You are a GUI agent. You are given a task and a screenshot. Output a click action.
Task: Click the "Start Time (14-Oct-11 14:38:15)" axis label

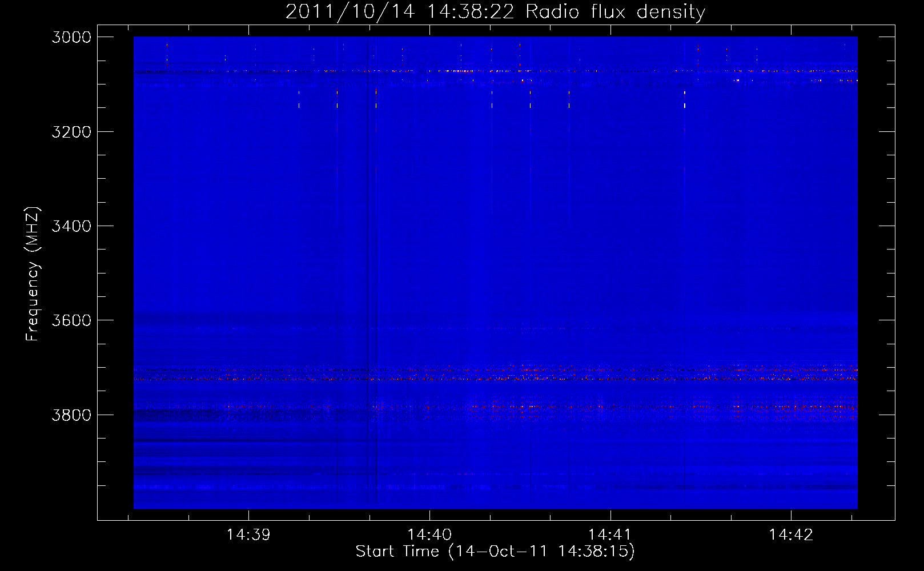(x=495, y=552)
